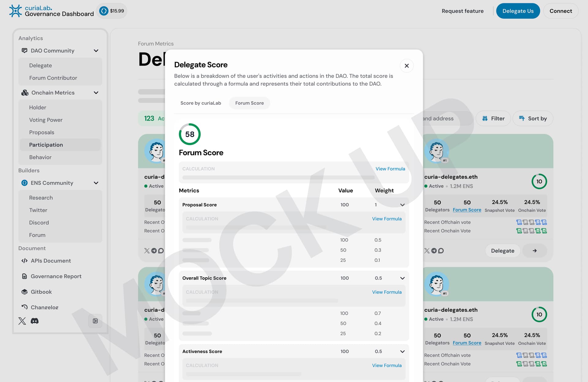This screenshot has width=588, height=382.
Task: Collapse the DAO Community section
Action: 96,51
